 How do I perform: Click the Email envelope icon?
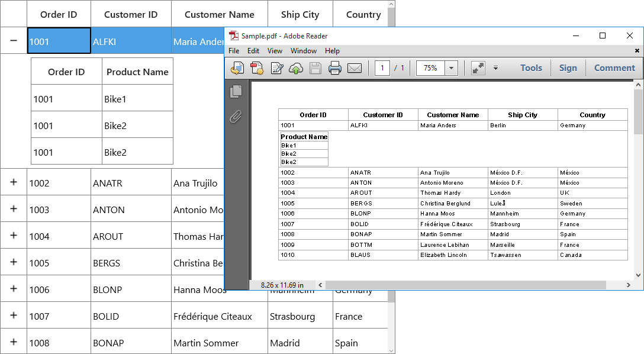pyautogui.click(x=355, y=67)
